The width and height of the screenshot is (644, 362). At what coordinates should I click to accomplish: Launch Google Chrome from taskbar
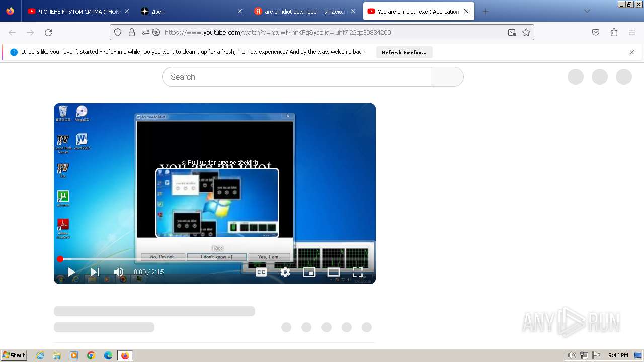[91, 355]
